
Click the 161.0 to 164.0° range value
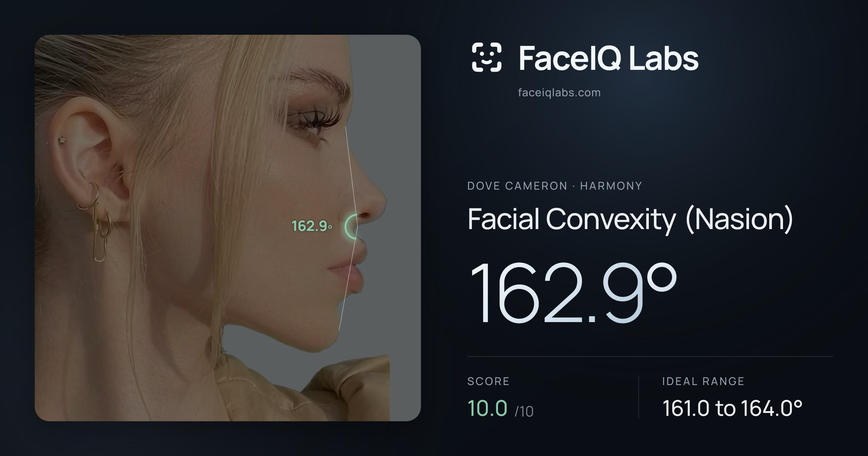coord(732,408)
